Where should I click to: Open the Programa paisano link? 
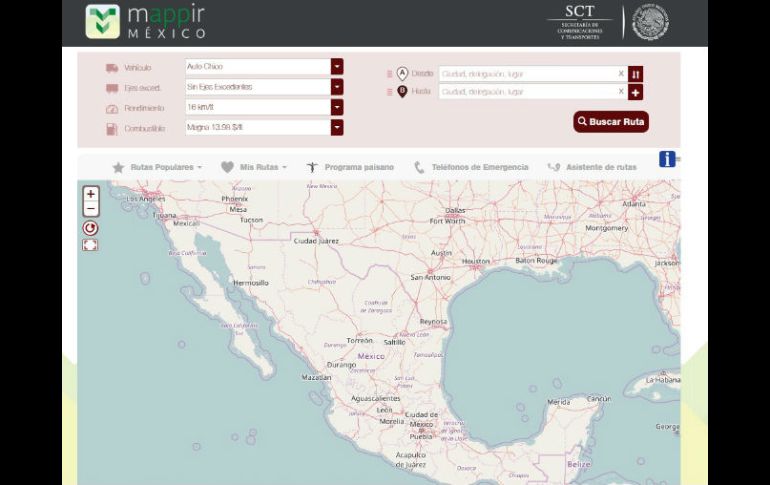(x=350, y=167)
